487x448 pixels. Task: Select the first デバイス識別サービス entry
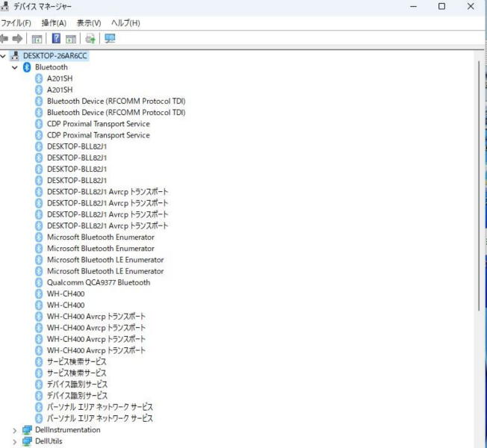pos(77,385)
